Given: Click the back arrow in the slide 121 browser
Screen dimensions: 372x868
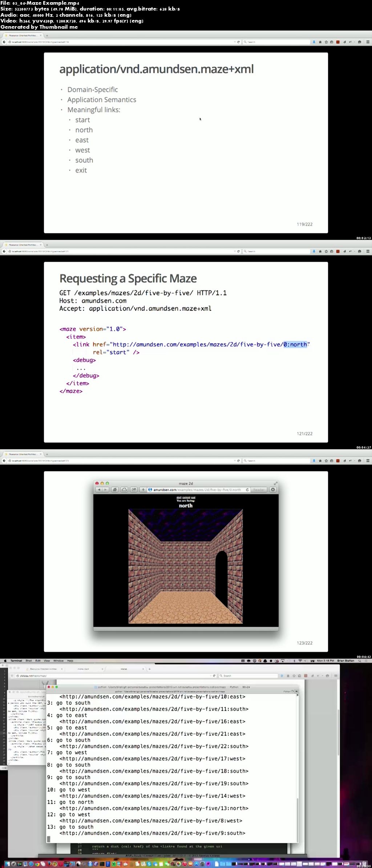Looking at the screenshot, I should pos(4,251).
